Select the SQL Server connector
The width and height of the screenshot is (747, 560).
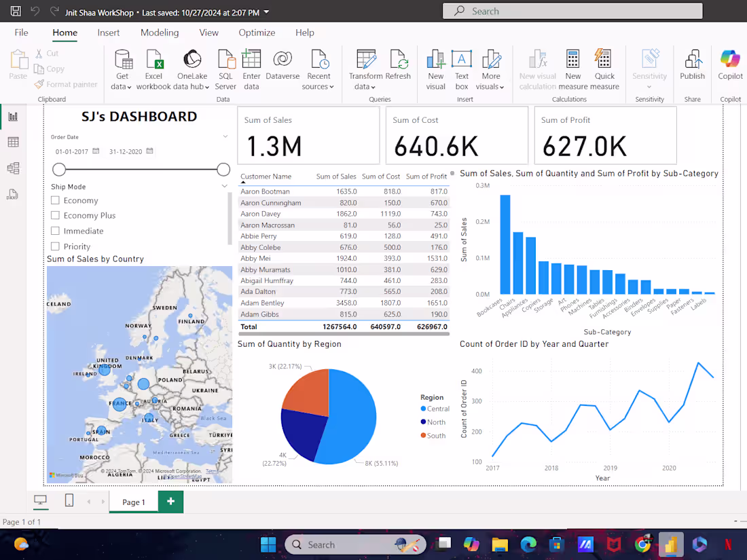click(x=225, y=67)
